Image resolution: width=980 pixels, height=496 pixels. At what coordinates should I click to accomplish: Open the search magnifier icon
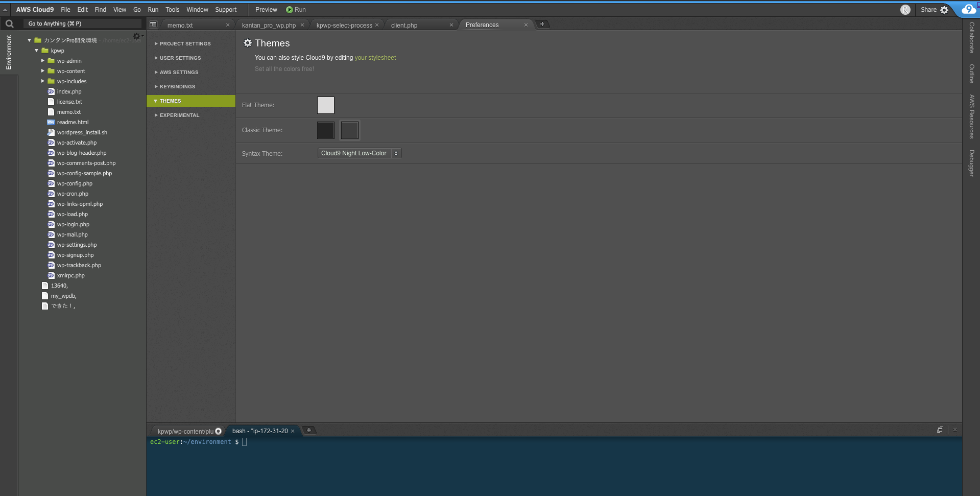9,23
